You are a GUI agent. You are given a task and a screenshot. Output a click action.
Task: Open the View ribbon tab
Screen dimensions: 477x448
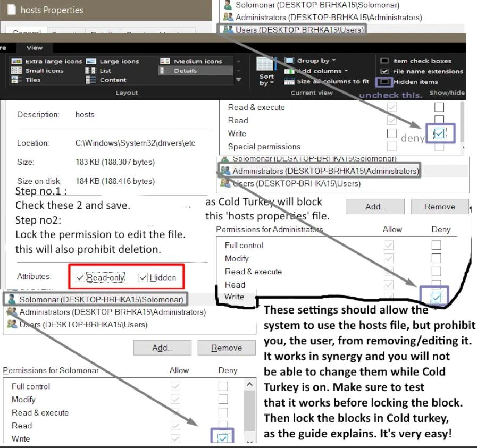click(x=35, y=48)
